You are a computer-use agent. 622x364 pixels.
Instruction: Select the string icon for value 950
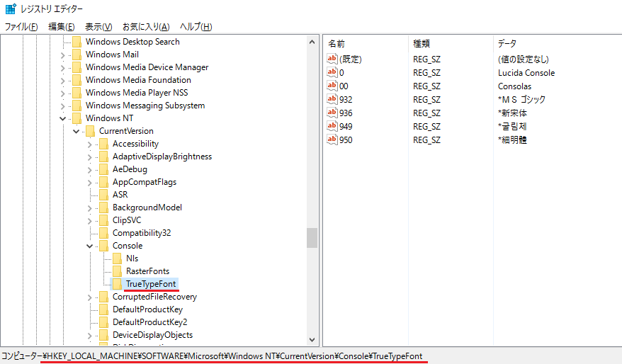click(x=332, y=140)
